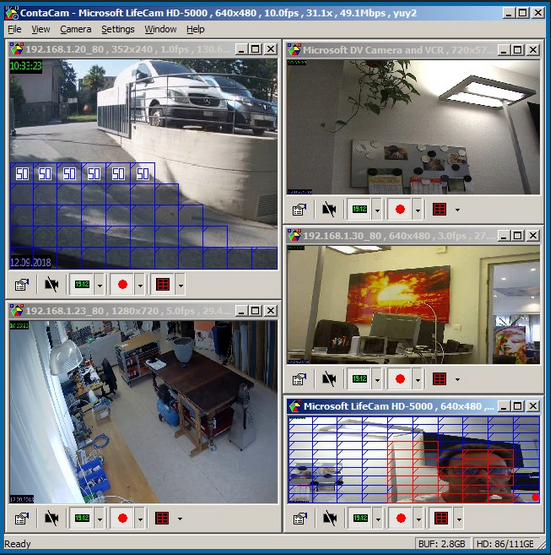Click window icon of 192.168.1.20_80 camera
Screen dimensions: 551x555
[x=17, y=49]
